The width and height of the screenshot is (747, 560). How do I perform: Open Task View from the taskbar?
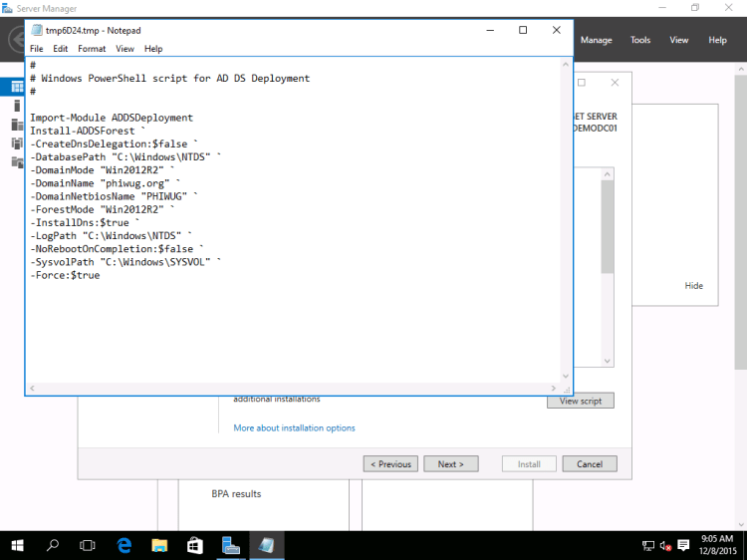pyautogui.click(x=88, y=545)
